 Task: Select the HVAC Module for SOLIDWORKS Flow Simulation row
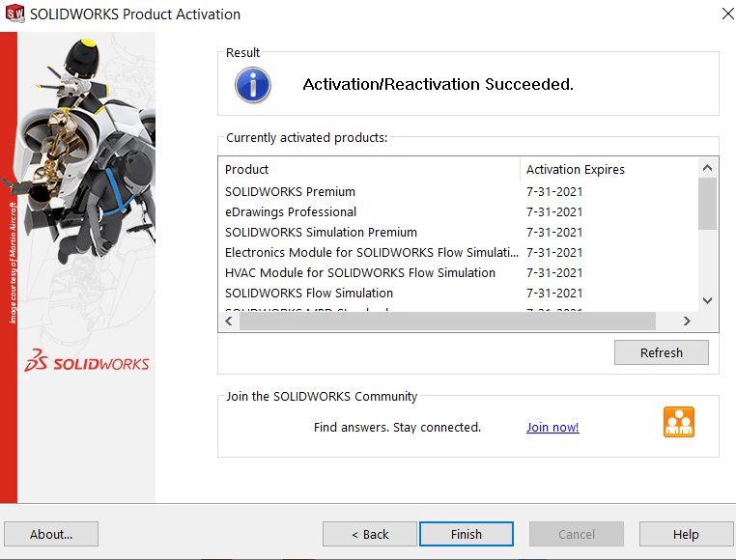point(459,272)
